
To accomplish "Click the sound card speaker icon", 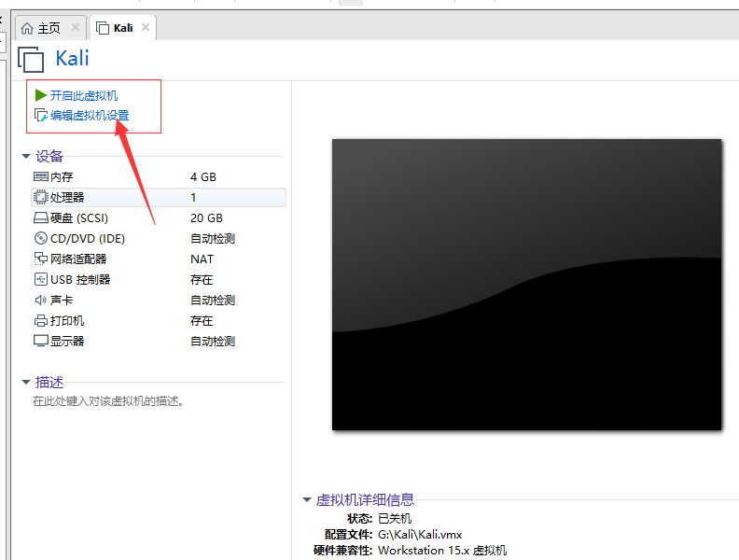I will pos(40,300).
